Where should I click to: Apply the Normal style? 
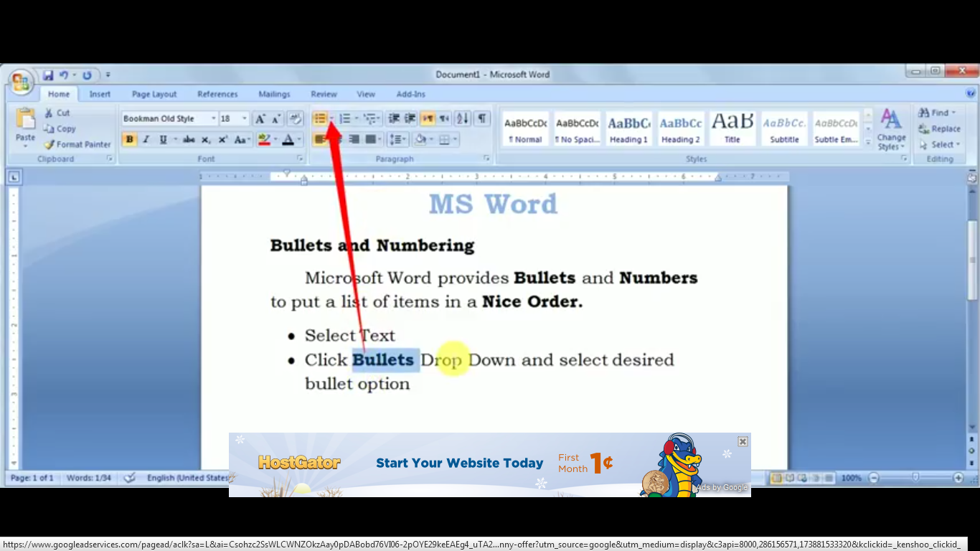tap(525, 129)
